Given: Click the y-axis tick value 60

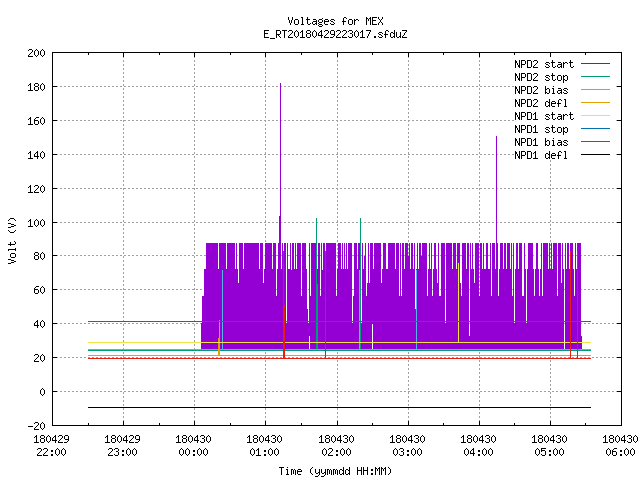Looking at the screenshot, I should [x=39, y=290].
